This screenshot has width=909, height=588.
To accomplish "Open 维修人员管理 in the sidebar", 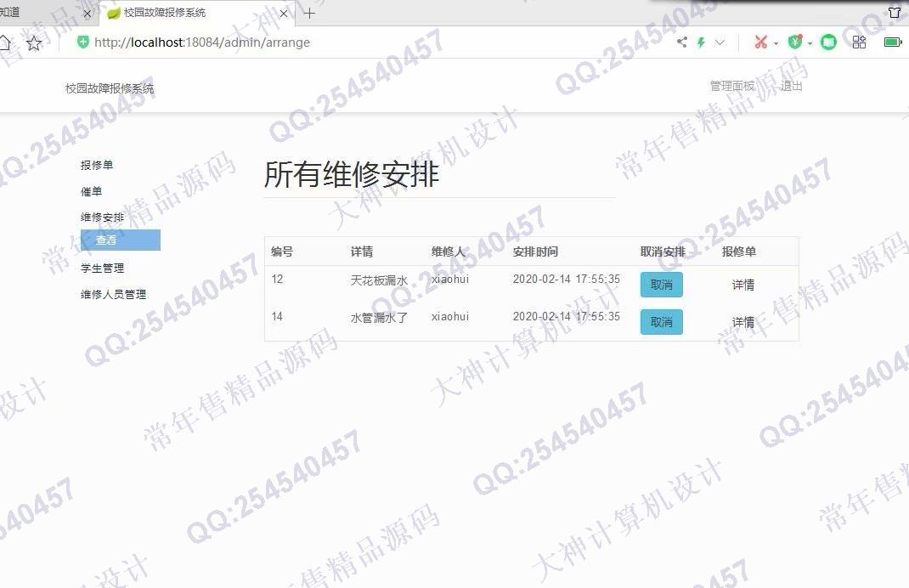I will pyautogui.click(x=114, y=294).
